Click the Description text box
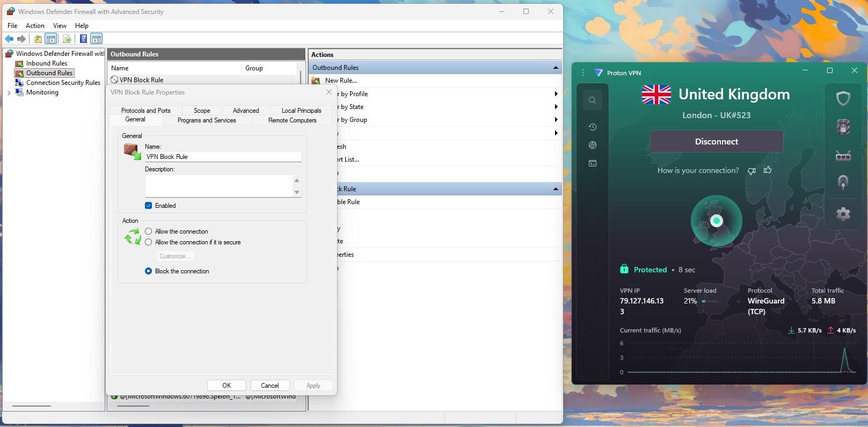This screenshot has height=427, width=868. click(219, 186)
